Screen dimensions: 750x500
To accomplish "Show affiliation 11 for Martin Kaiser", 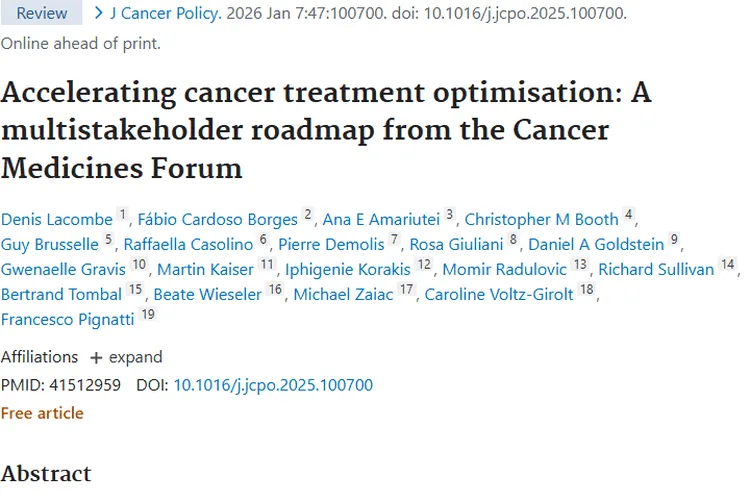I will [x=267, y=266].
